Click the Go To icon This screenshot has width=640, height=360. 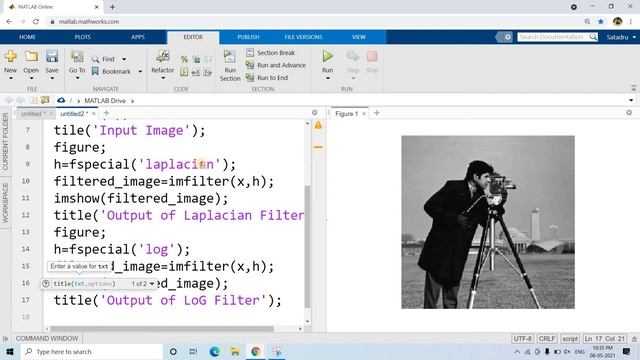[x=77, y=56]
